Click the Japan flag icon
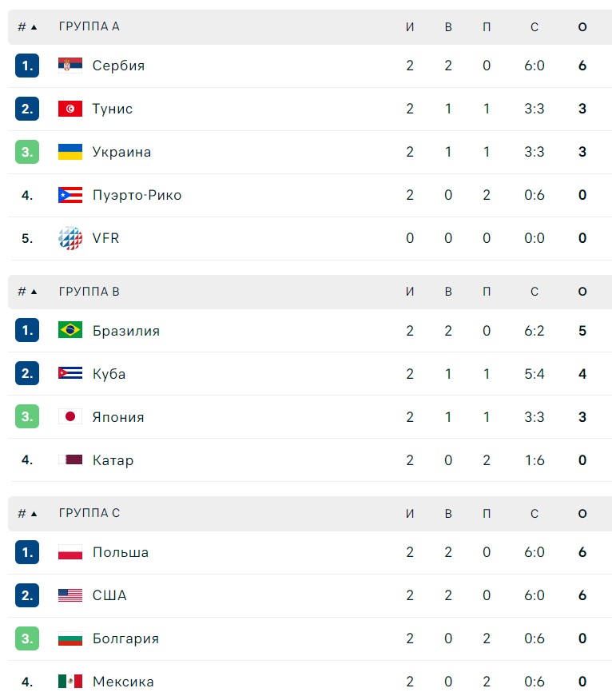612x700 pixels. [70, 417]
